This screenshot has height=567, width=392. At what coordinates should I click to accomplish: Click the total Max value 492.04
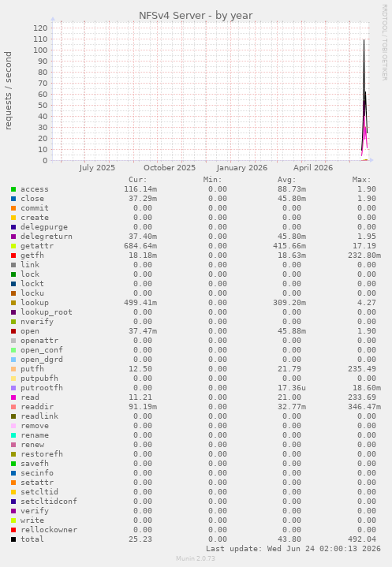[x=367, y=539]
